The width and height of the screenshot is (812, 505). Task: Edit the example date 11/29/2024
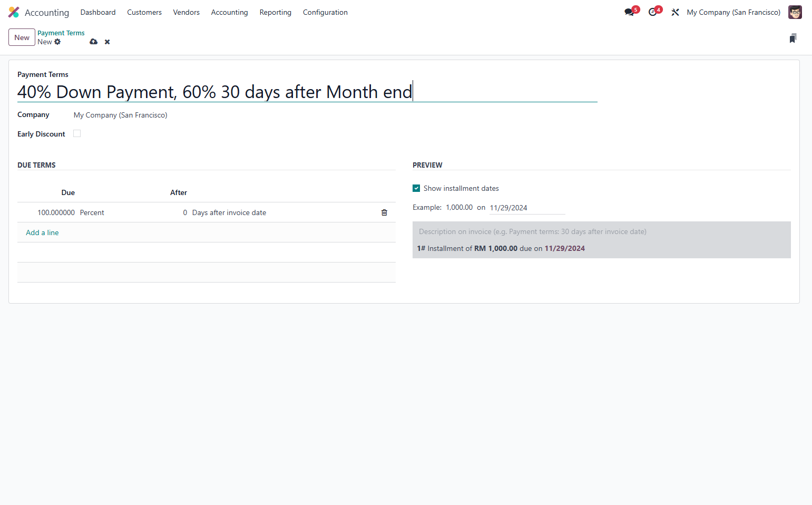point(527,208)
